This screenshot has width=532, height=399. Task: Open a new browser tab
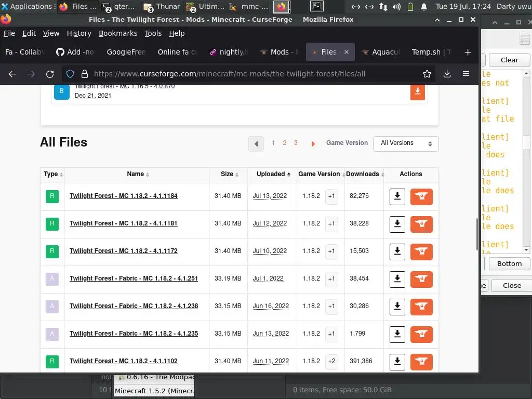[x=468, y=52]
